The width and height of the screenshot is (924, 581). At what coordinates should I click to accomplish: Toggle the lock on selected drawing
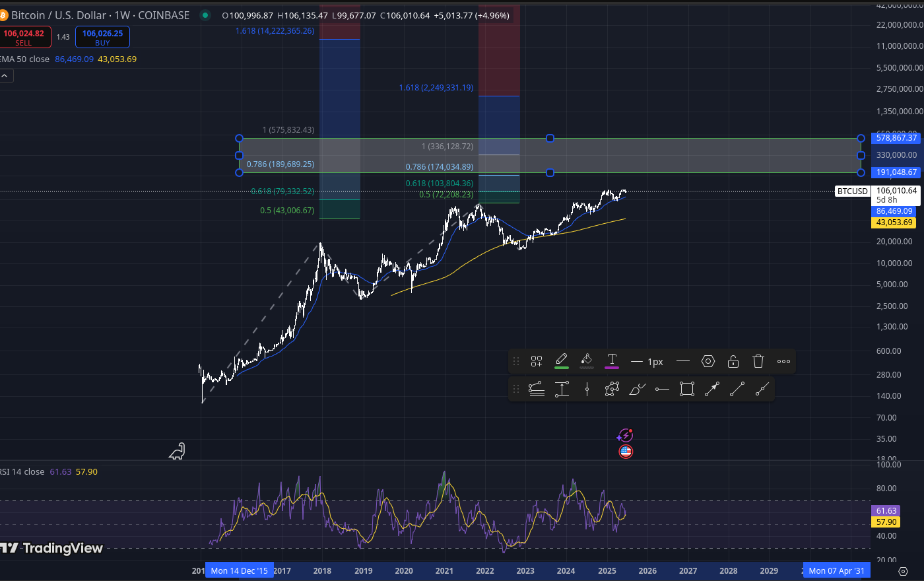coord(733,361)
